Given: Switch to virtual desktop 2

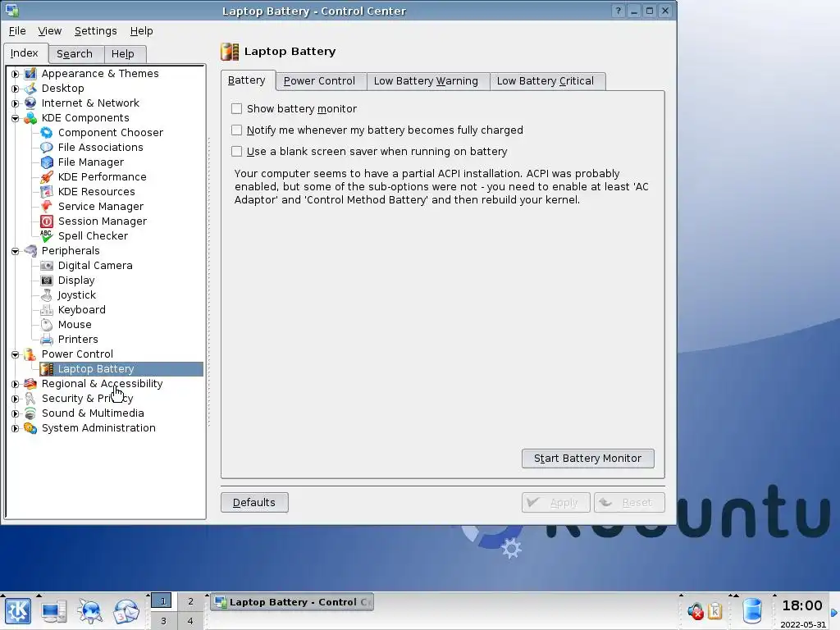Looking at the screenshot, I should (x=190, y=601).
